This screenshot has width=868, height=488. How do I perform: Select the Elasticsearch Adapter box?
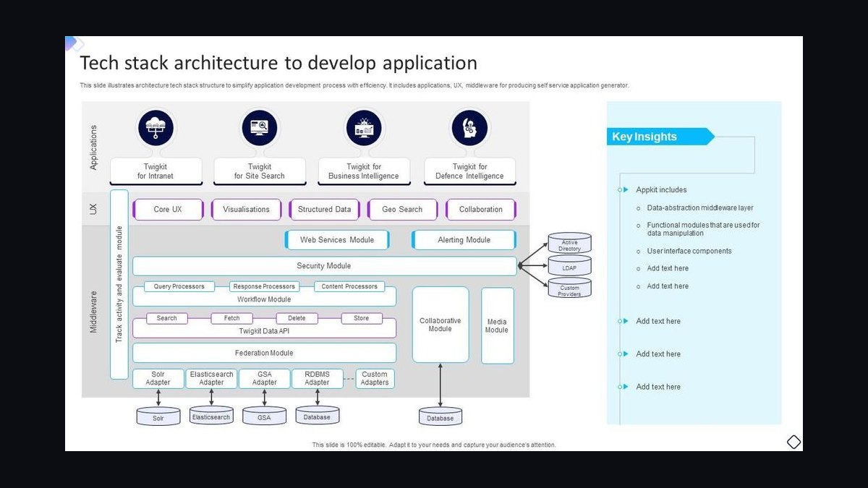point(211,379)
